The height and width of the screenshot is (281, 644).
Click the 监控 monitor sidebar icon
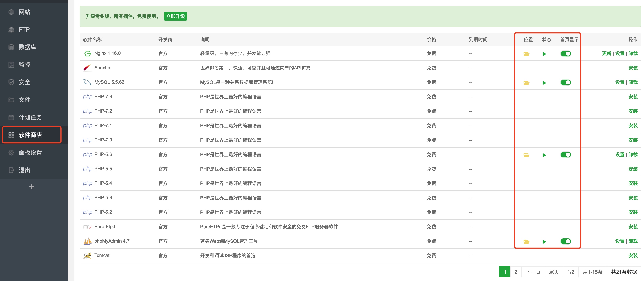coord(11,65)
